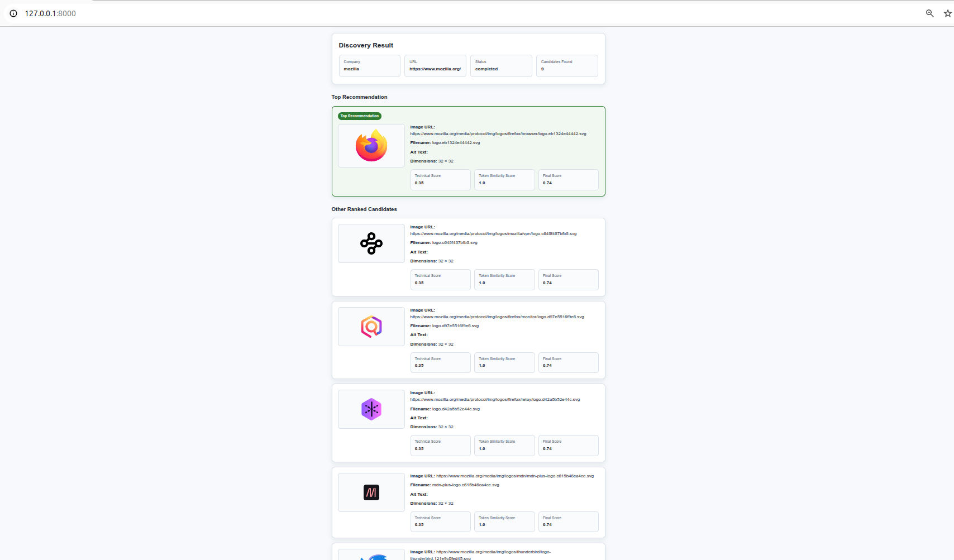Image resolution: width=954 pixels, height=560 pixels.
Task: Select the mdn-plus-logo image URL
Action: 515,476
